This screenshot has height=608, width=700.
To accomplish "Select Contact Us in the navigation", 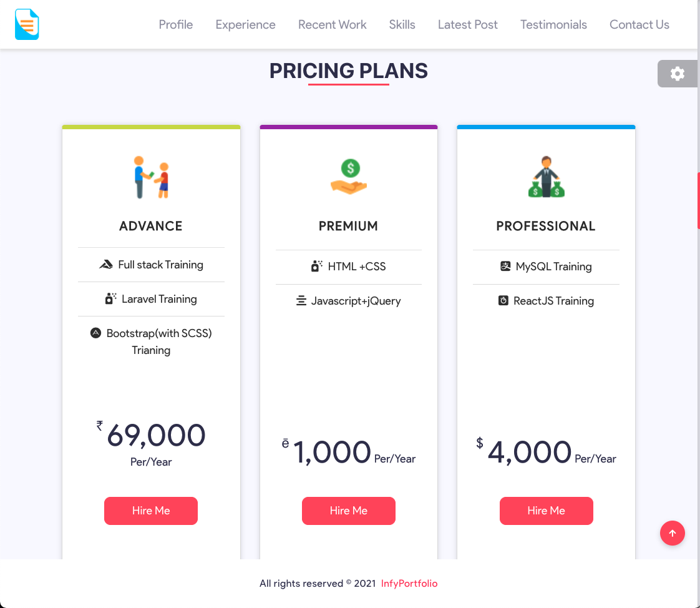I will point(639,24).
